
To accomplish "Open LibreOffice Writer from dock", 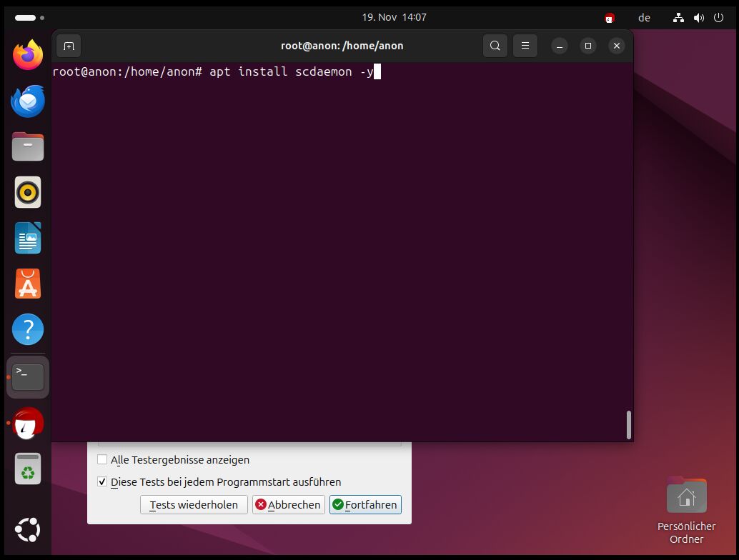I will pyautogui.click(x=28, y=238).
